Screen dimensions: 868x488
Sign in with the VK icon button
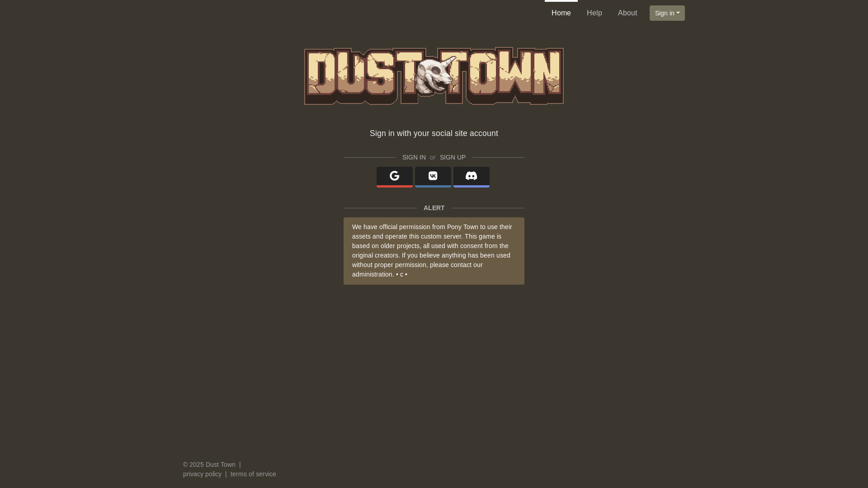433,177
